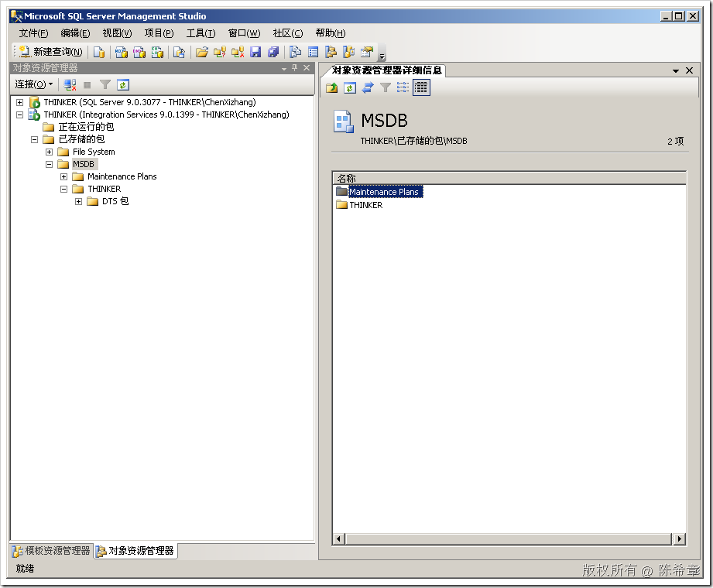Click the Synchronize blue arrows icon

pos(367,87)
